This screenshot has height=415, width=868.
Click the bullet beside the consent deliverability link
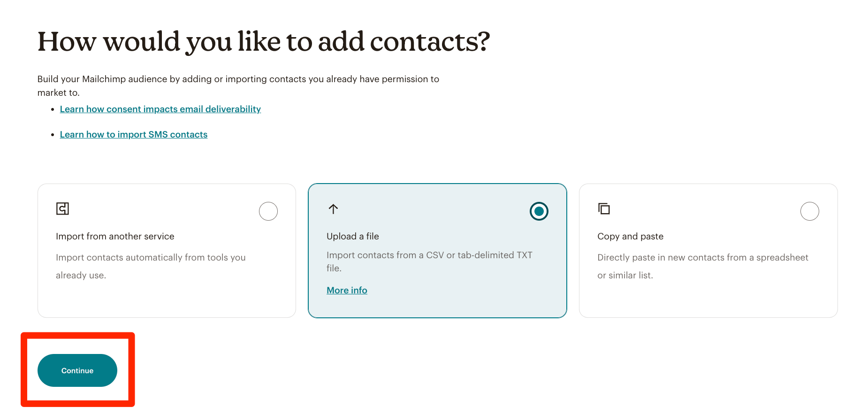pyautogui.click(x=53, y=109)
